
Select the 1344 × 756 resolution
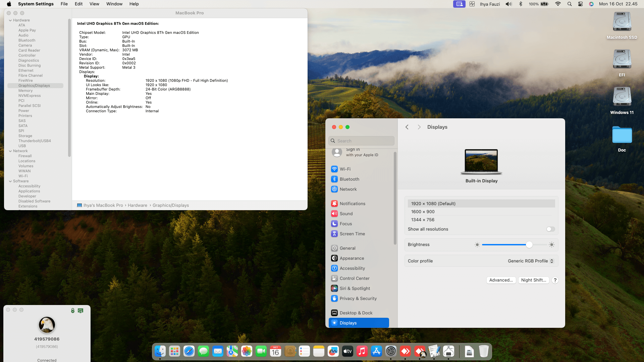pyautogui.click(x=481, y=220)
